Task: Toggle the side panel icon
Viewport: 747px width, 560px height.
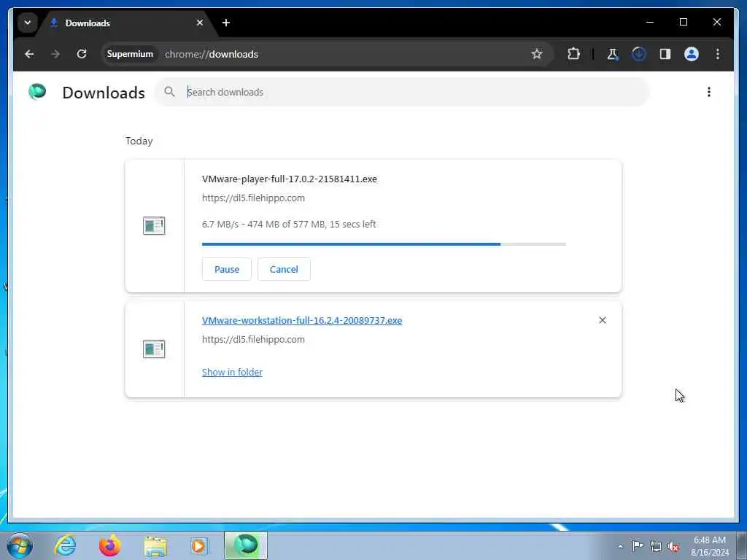Action: coord(665,54)
